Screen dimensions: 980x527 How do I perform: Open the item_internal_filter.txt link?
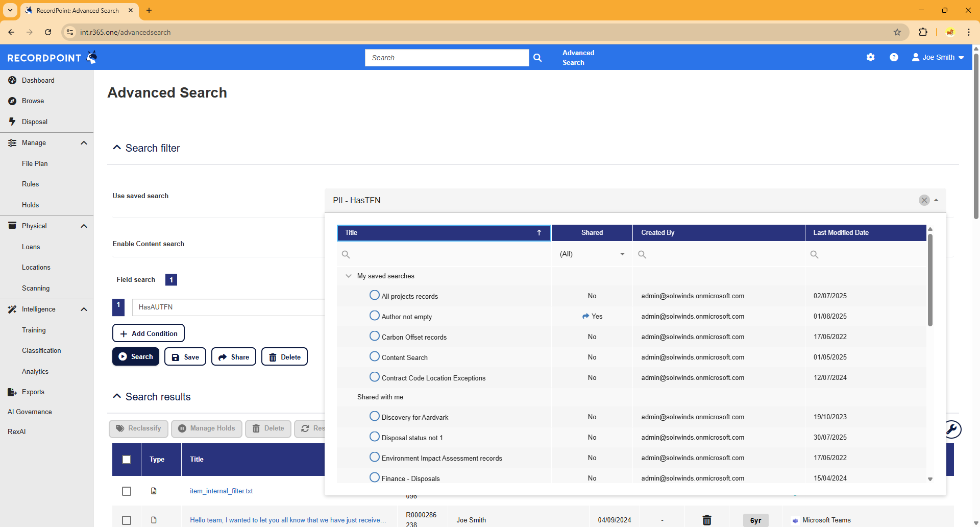click(x=221, y=491)
